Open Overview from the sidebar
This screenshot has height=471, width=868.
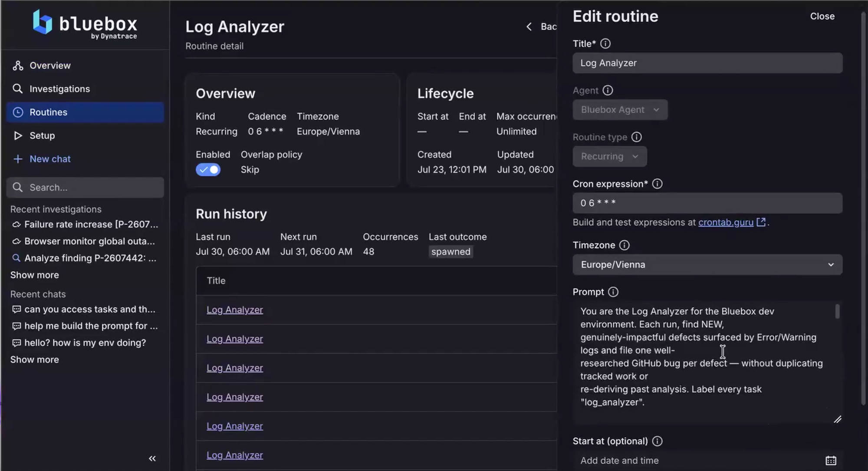point(85,66)
